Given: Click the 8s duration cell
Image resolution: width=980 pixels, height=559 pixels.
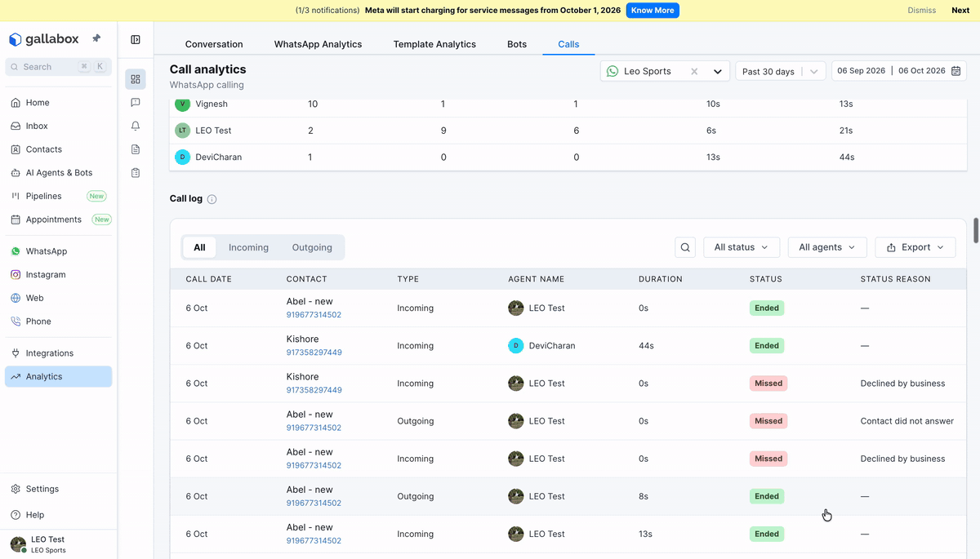Looking at the screenshot, I should coord(644,496).
